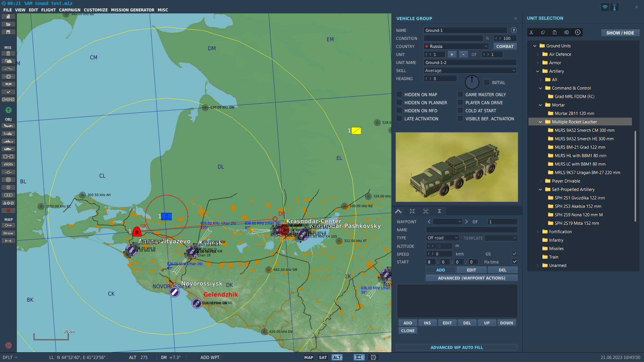The width and height of the screenshot is (644, 362).
Task: Enable COLD AT START checkbox
Action: (460, 111)
